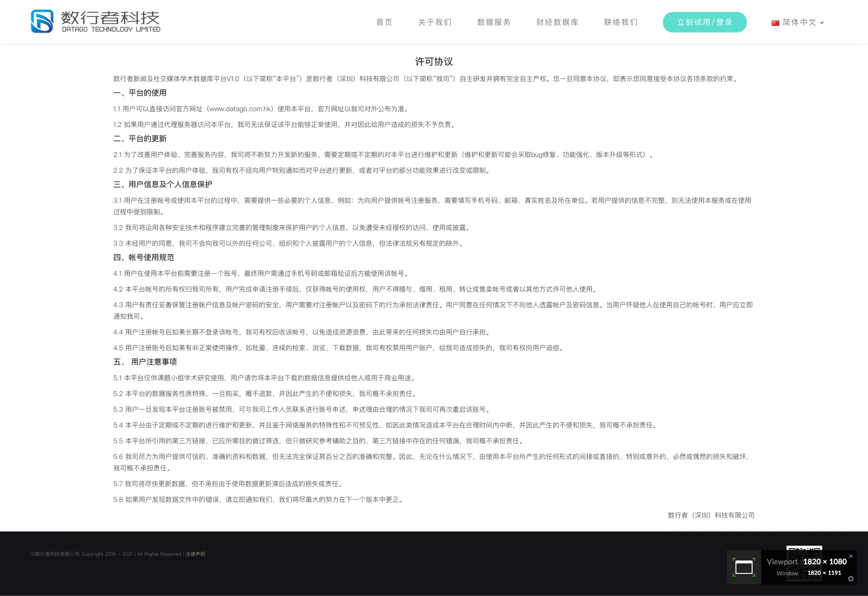
Task: Click clause 2.1 about maintenance updates
Action: pos(384,155)
